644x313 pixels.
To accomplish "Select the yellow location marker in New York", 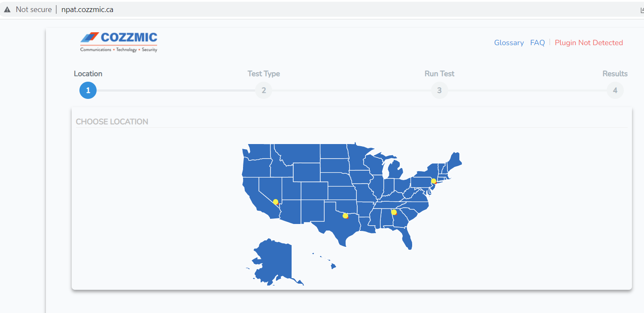I will click(x=434, y=181).
